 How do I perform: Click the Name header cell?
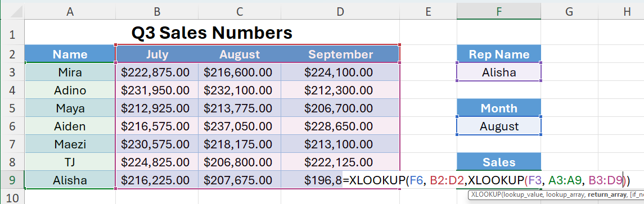point(70,54)
